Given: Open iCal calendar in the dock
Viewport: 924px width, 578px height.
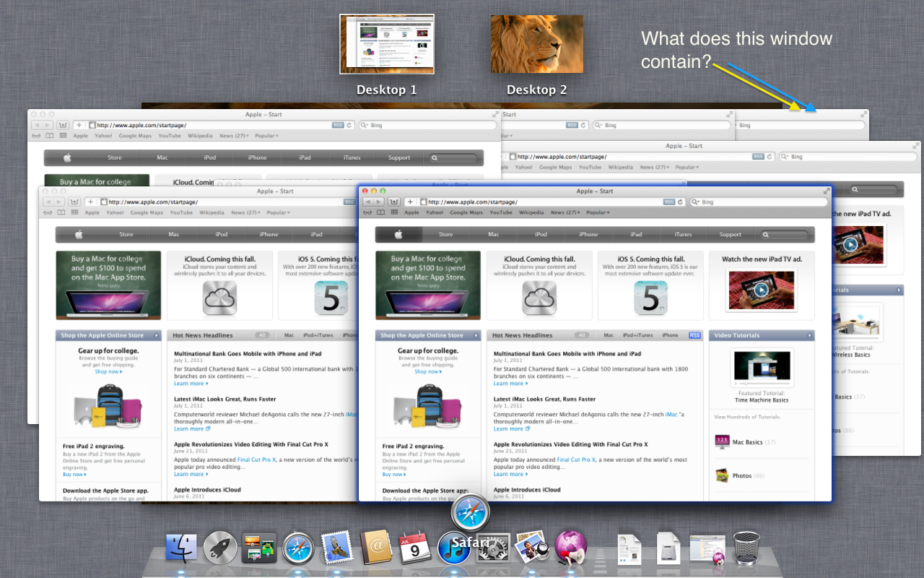Looking at the screenshot, I should pyautogui.click(x=415, y=548).
